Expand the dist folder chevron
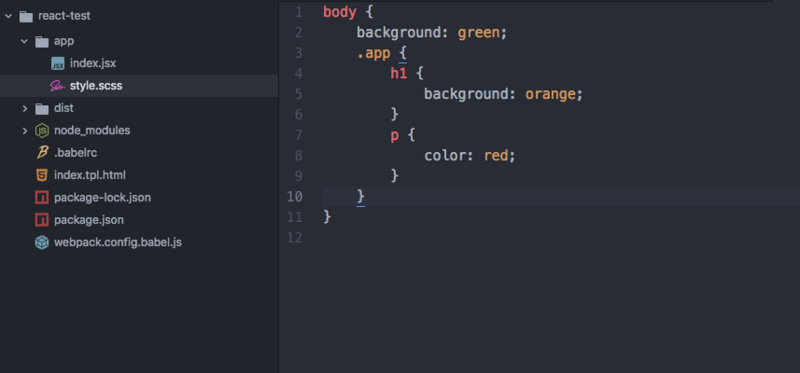 24,108
